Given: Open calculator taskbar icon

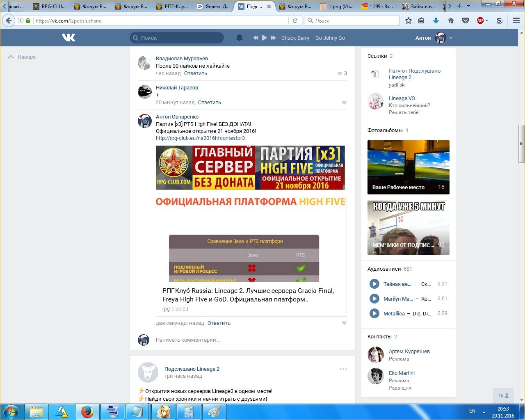Looking at the screenshot, I should coord(188,412).
